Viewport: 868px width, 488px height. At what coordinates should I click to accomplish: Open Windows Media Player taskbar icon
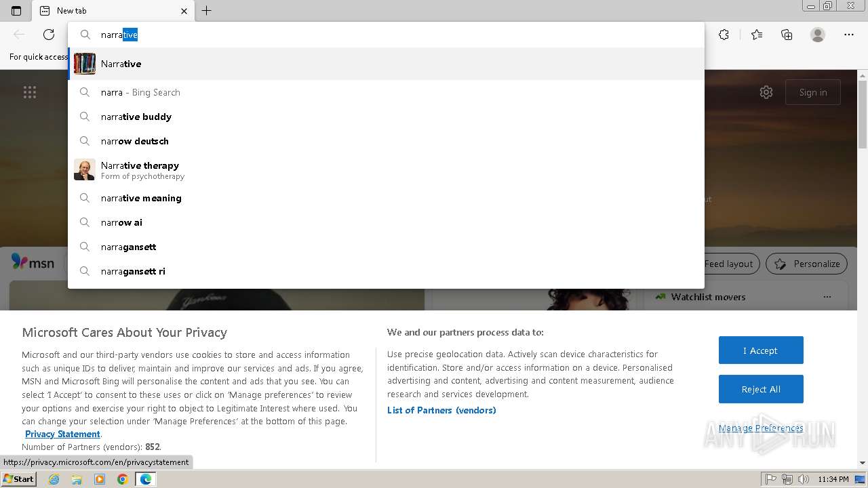click(x=100, y=479)
